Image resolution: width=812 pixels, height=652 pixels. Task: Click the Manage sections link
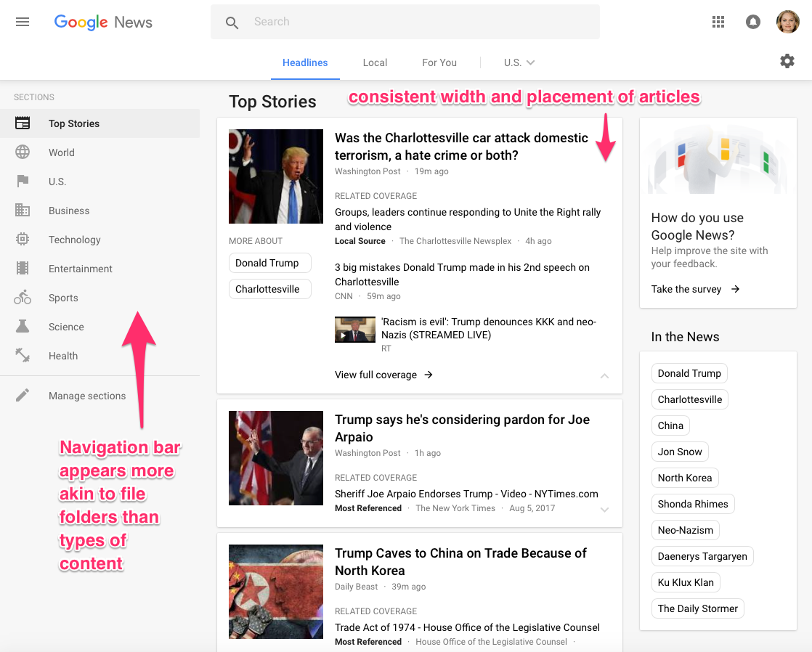pyautogui.click(x=87, y=396)
